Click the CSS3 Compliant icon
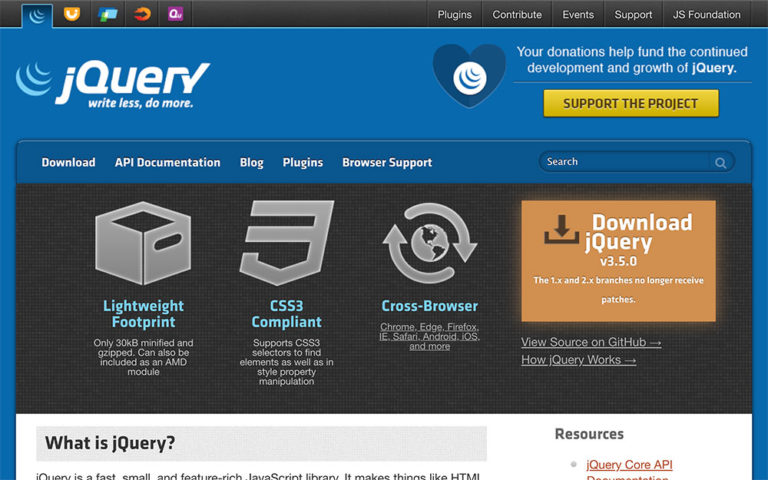The width and height of the screenshot is (768, 480). point(286,243)
